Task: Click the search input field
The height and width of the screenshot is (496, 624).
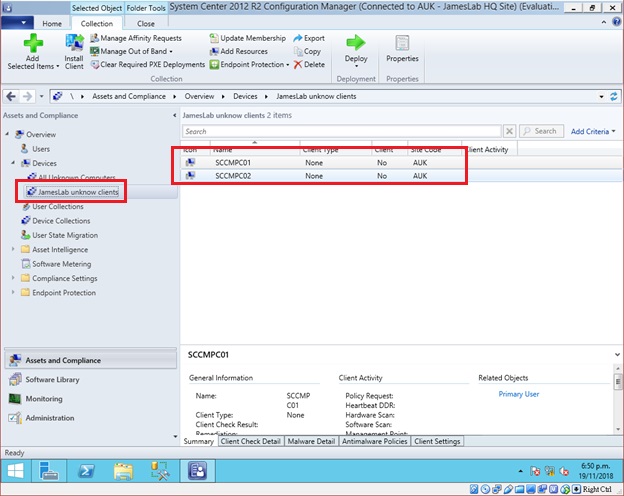Action: point(341,131)
